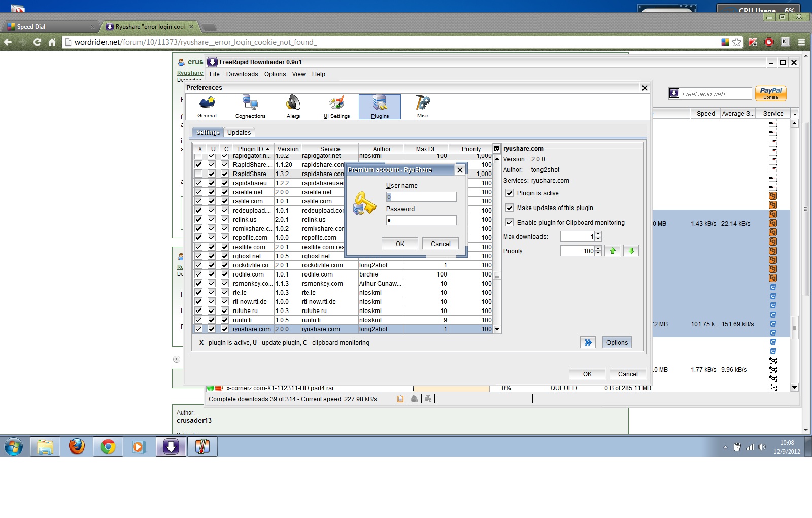
Task: Click the green up priority arrow
Action: pyautogui.click(x=613, y=251)
